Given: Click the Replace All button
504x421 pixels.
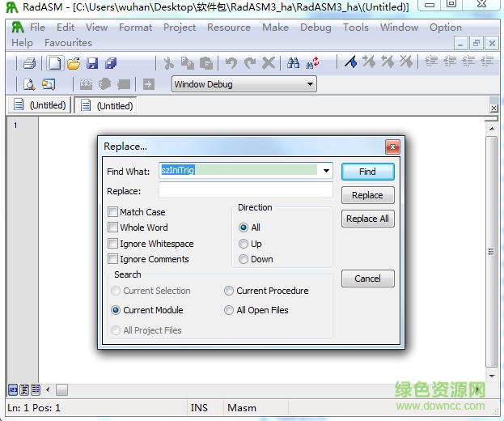Looking at the screenshot, I should [x=368, y=219].
